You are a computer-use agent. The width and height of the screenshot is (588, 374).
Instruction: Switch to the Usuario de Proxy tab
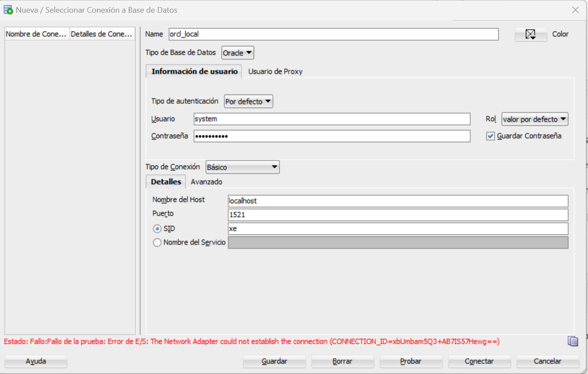pyautogui.click(x=275, y=71)
